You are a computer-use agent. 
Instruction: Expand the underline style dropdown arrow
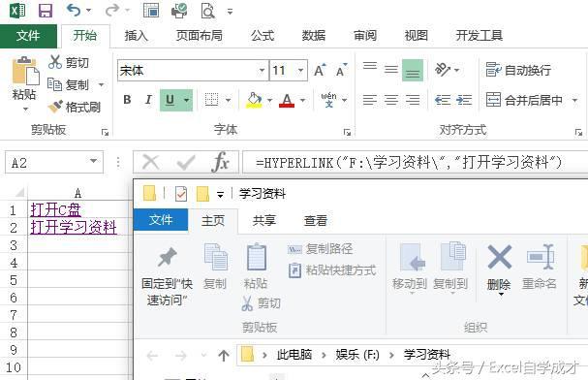point(186,100)
